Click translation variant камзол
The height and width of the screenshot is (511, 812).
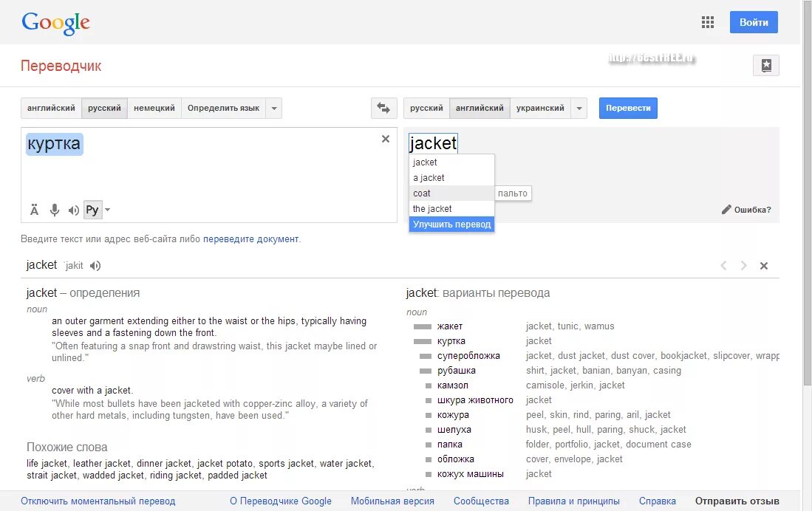453,385
